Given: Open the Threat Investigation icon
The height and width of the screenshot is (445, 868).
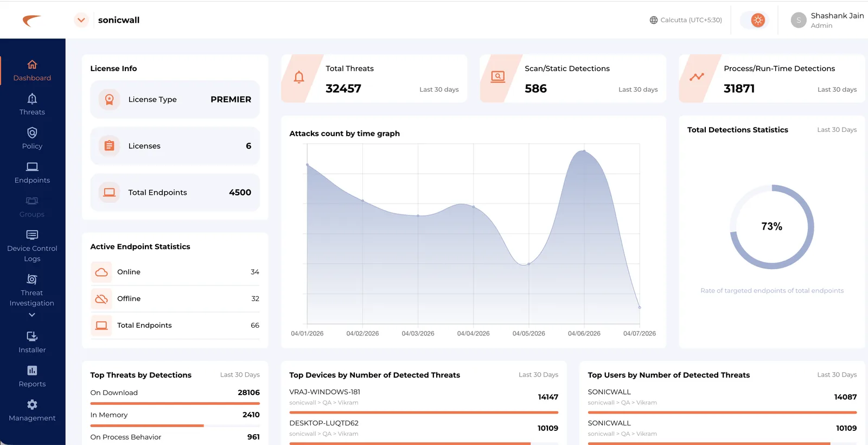Looking at the screenshot, I should (32, 279).
